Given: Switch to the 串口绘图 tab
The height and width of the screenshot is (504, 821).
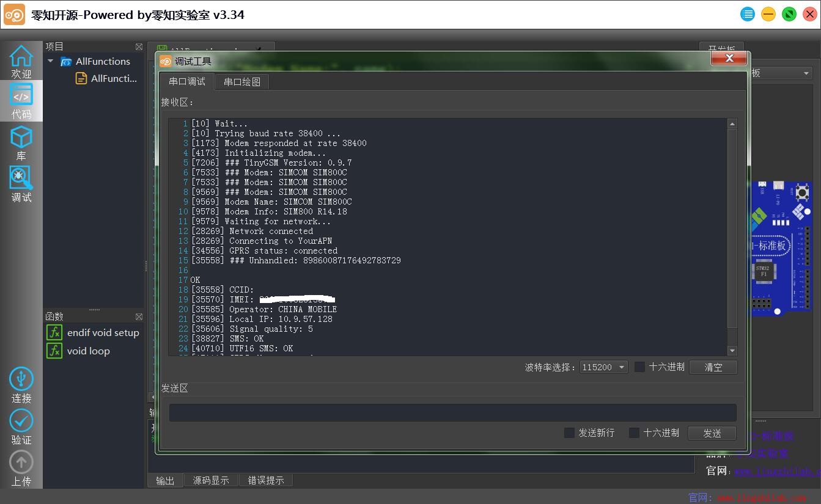Looking at the screenshot, I should (x=242, y=82).
